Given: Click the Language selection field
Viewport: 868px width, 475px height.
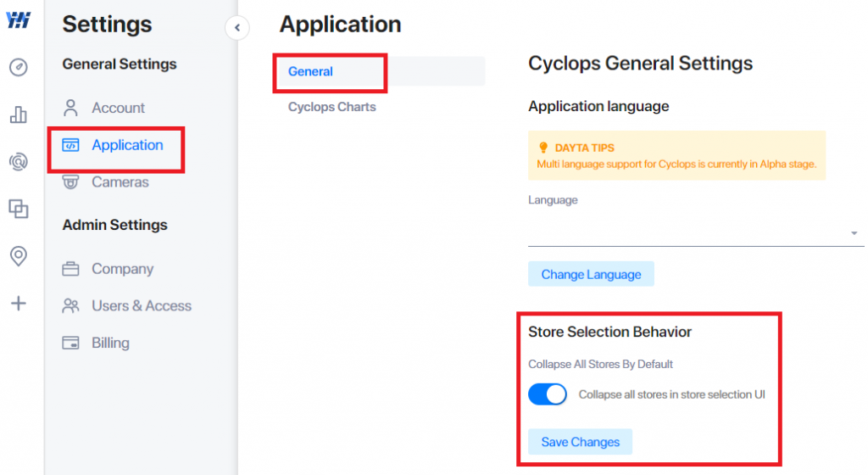Looking at the screenshot, I should pos(696,233).
